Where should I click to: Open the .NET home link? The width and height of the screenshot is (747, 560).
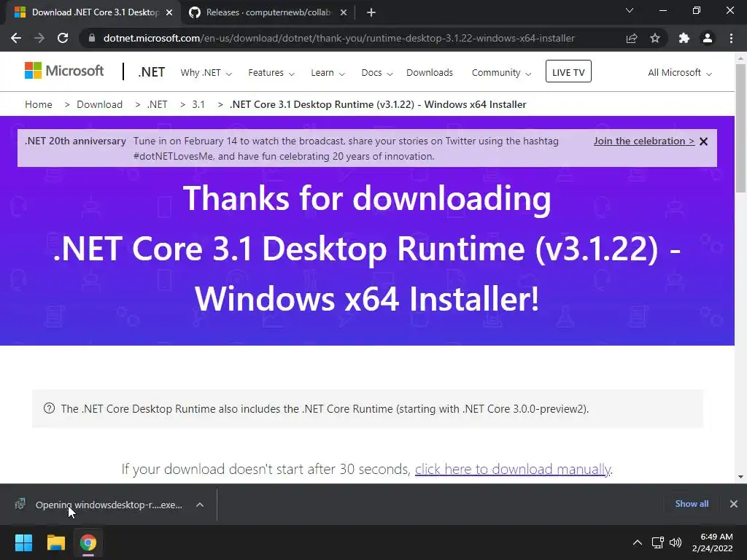tap(151, 72)
